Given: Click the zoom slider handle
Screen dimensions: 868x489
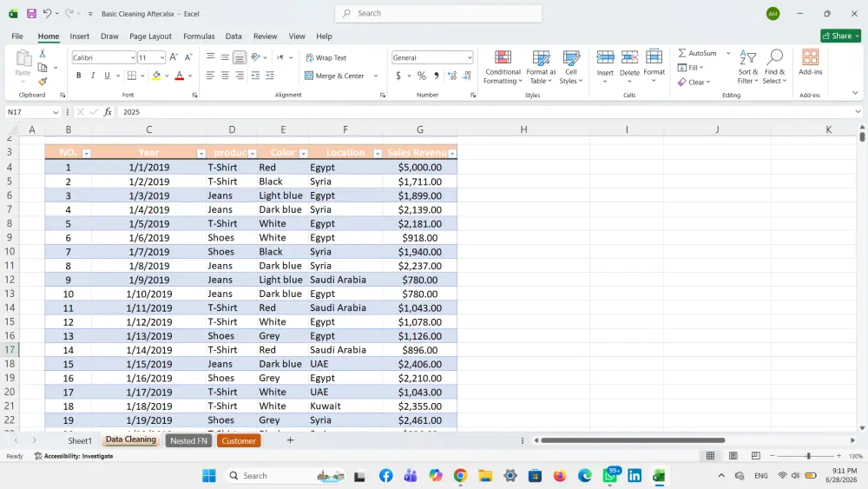Looking at the screenshot, I should [x=808, y=456].
